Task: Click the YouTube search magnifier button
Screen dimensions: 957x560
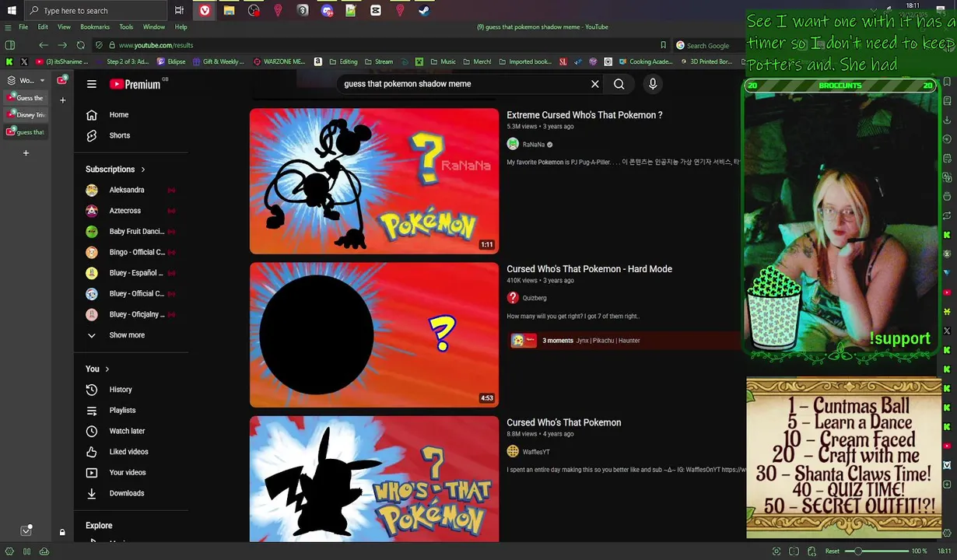Action: [619, 84]
